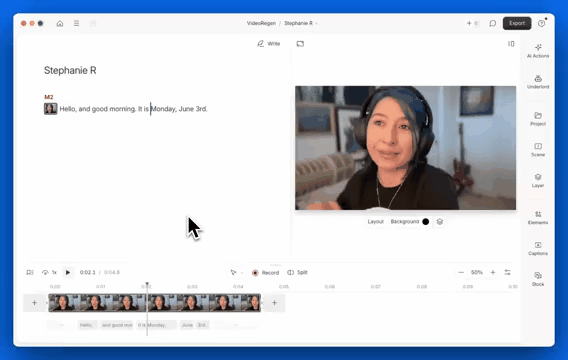Screen dimensions: 568x360
Task: Click the 50% timeline zoom value
Action: (x=477, y=272)
